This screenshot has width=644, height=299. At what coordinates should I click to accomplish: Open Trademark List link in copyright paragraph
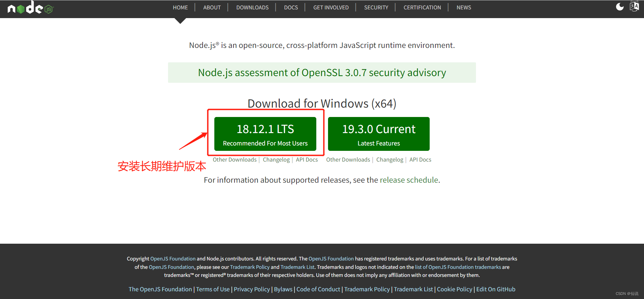[298, 267]
